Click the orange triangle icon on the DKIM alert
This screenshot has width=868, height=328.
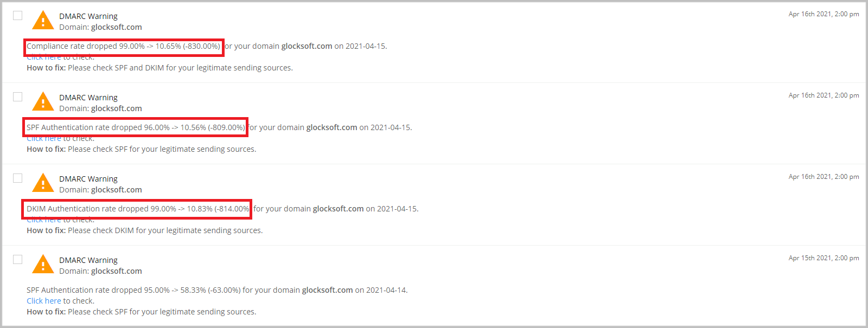coord(43,183)
